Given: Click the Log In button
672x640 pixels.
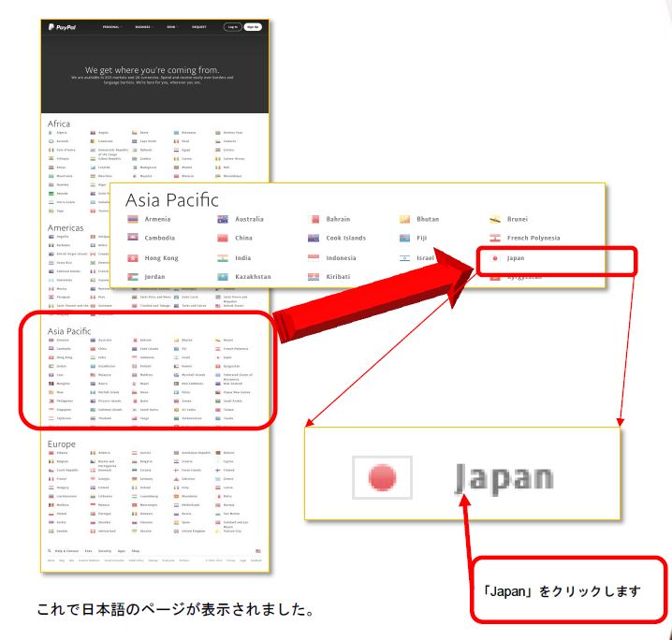Looking at the screenshot, I should click(x=233, y=27).
